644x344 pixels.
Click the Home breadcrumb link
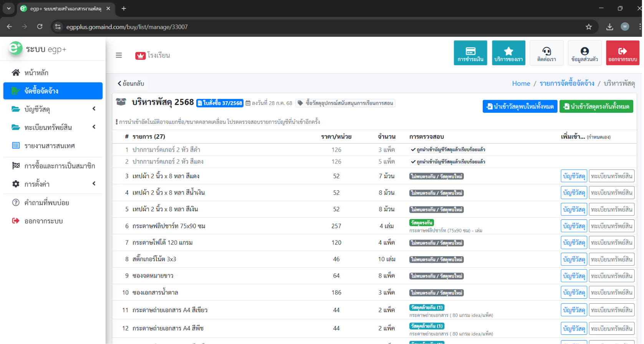pos(521,84)
